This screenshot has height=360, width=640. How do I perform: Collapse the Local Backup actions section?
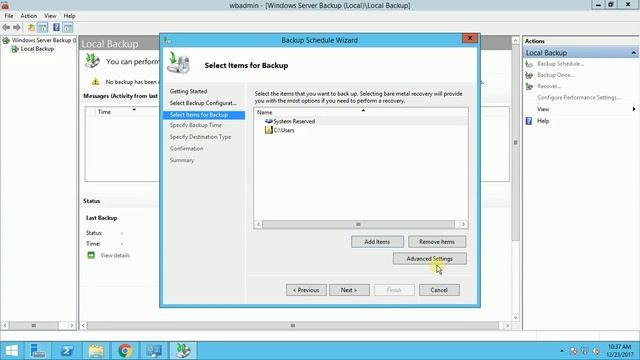click(633, 53)
